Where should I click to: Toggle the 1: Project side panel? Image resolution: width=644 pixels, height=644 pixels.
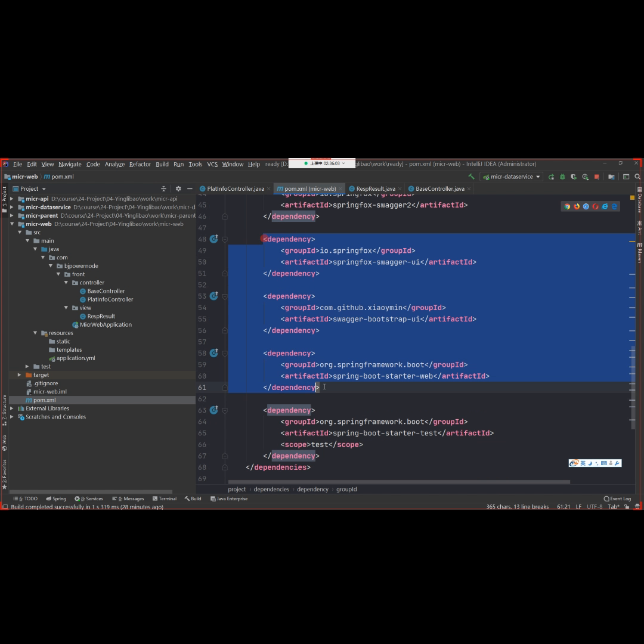point(5,199)
